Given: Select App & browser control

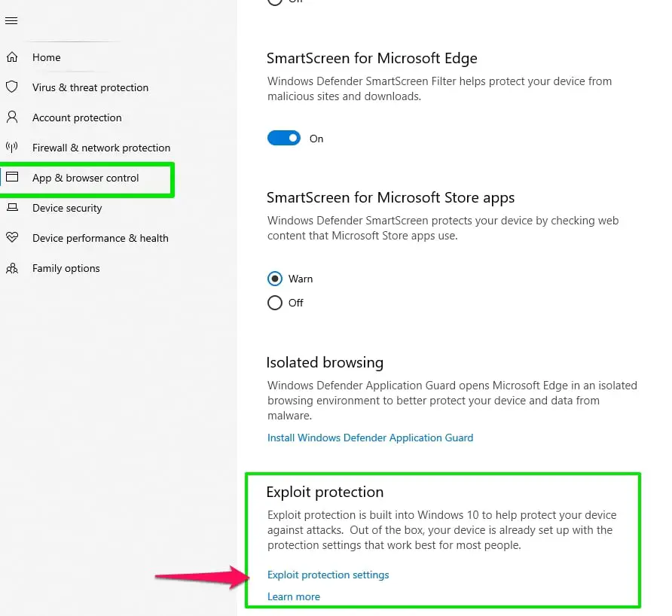Looking at the screenshot, I should (x=86, y=178).
